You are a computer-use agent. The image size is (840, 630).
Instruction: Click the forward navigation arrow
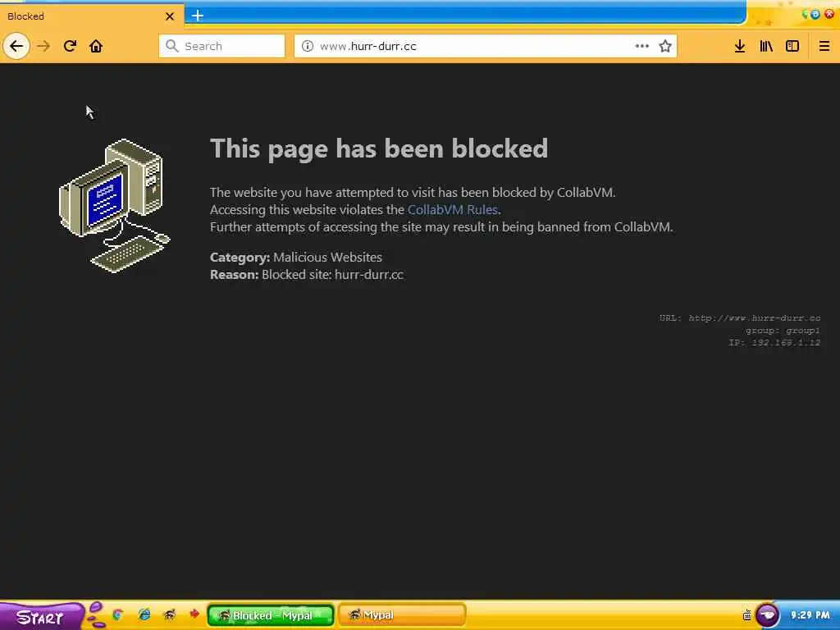pos(43,46)
